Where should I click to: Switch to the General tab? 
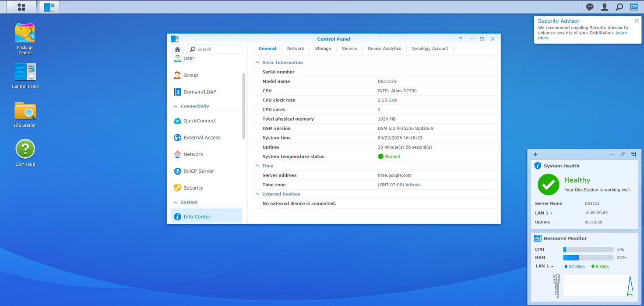(267, 49)
